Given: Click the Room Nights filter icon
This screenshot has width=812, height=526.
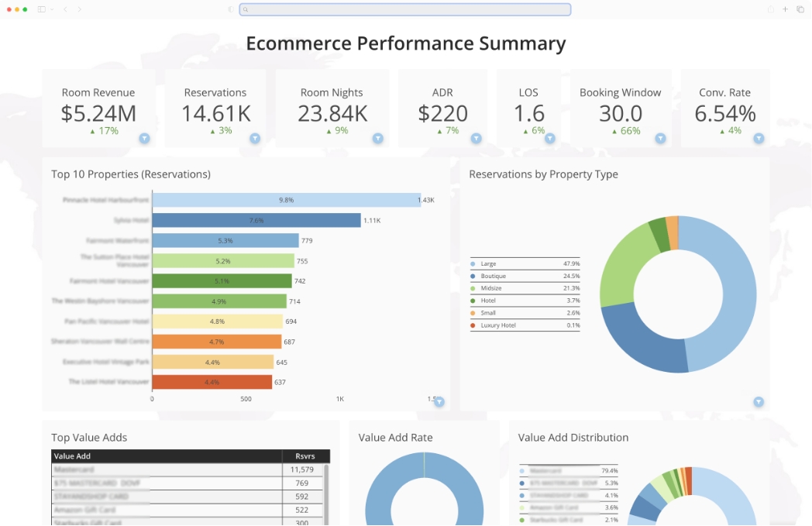Looking at the screenshot, I should coord(378,138).
